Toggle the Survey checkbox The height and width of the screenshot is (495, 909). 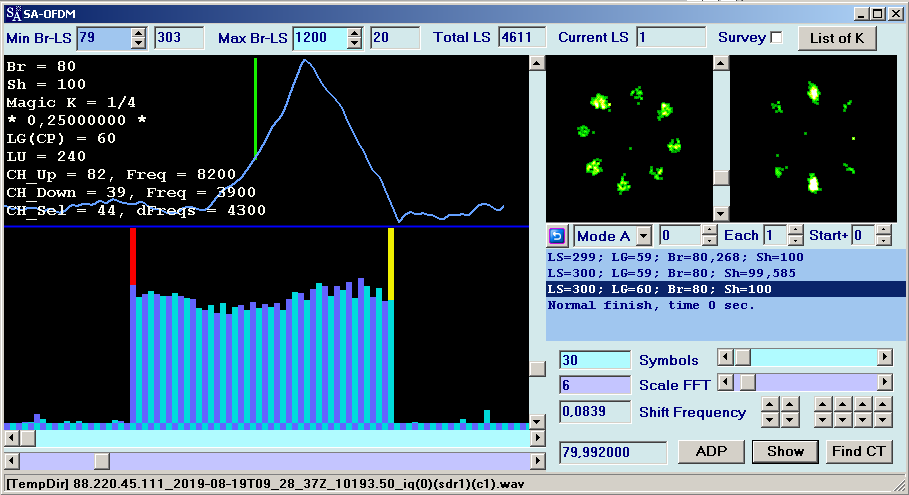776,38
